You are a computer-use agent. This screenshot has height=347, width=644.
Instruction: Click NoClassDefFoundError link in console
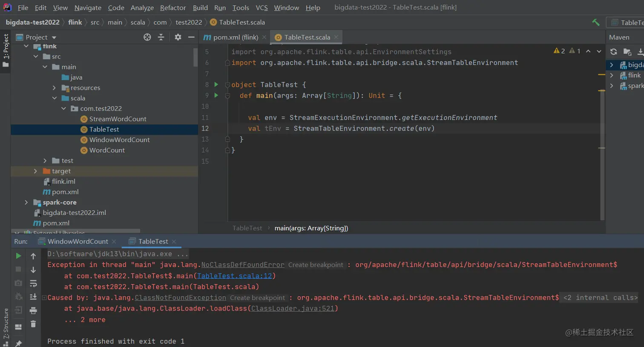coord(243,265)
